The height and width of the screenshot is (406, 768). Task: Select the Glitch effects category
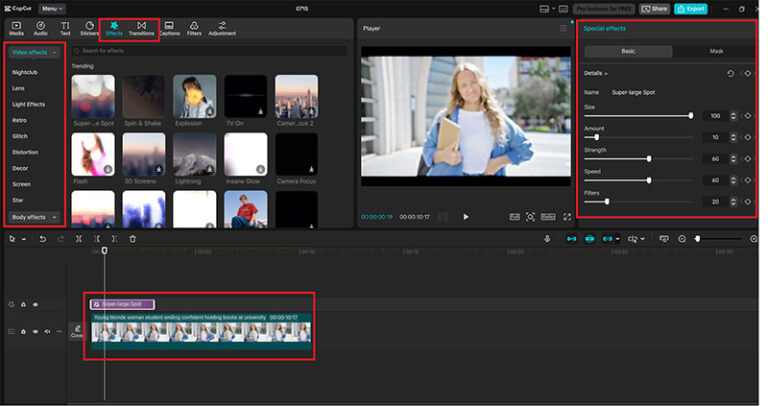pos(20,136)
